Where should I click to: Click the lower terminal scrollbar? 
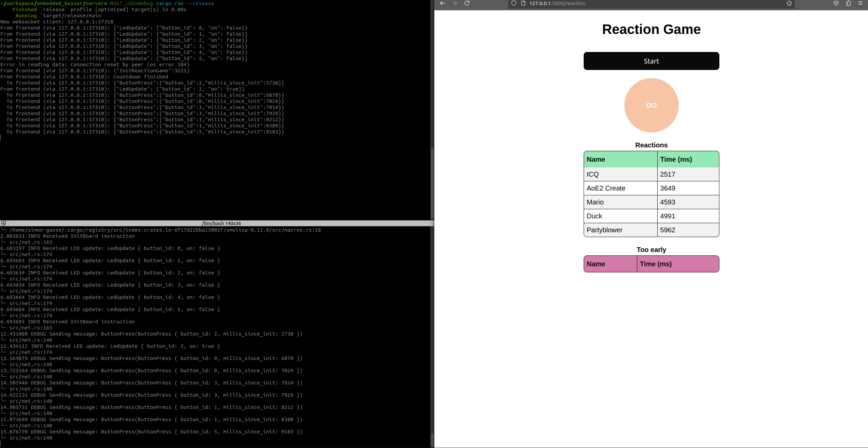(432, 440)
